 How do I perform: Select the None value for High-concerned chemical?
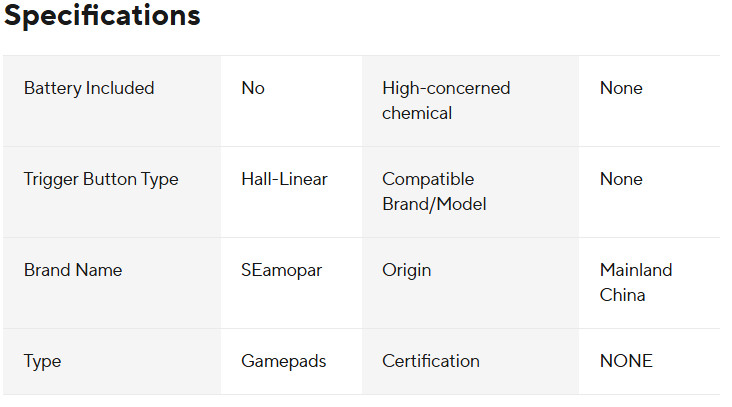click(x=621, y=88)
